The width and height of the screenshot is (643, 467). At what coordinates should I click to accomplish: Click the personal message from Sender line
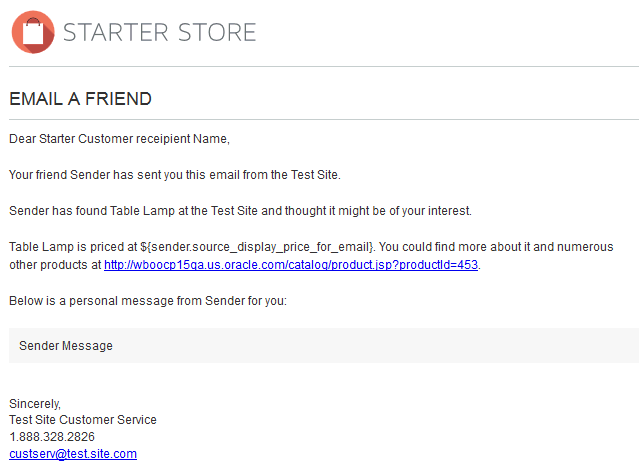[148, 301]
